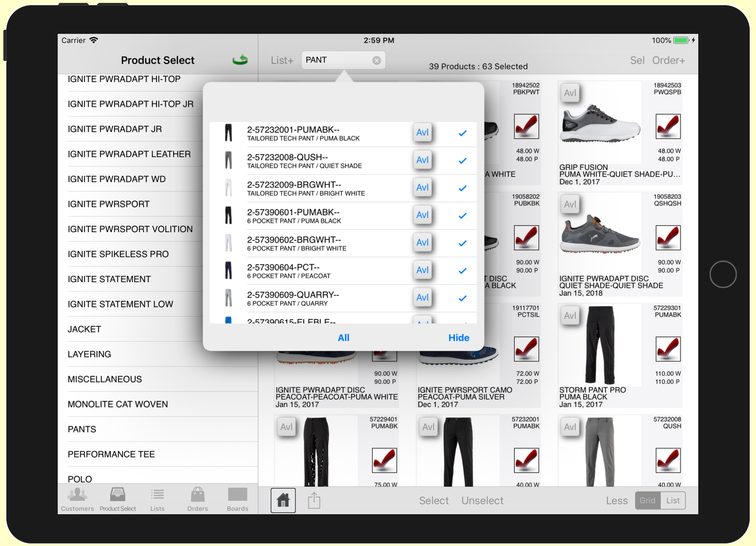Clear the PANT search field
Image resolution: width=756 pixels, height=546 pixels.
tap(377, 60)
